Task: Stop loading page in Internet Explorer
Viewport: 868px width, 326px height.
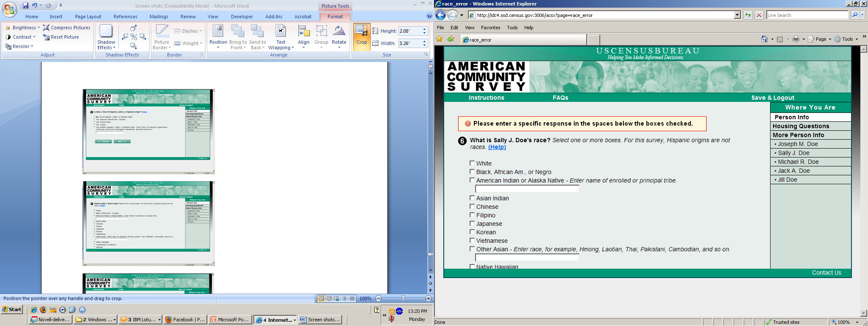Action: (x=759, y=15)
